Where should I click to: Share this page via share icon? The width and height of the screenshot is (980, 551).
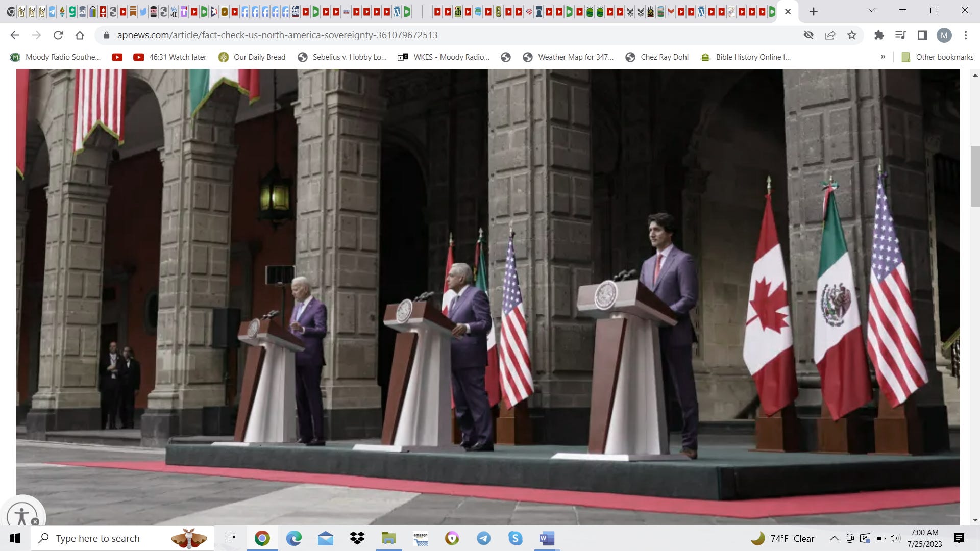(830, 35)
